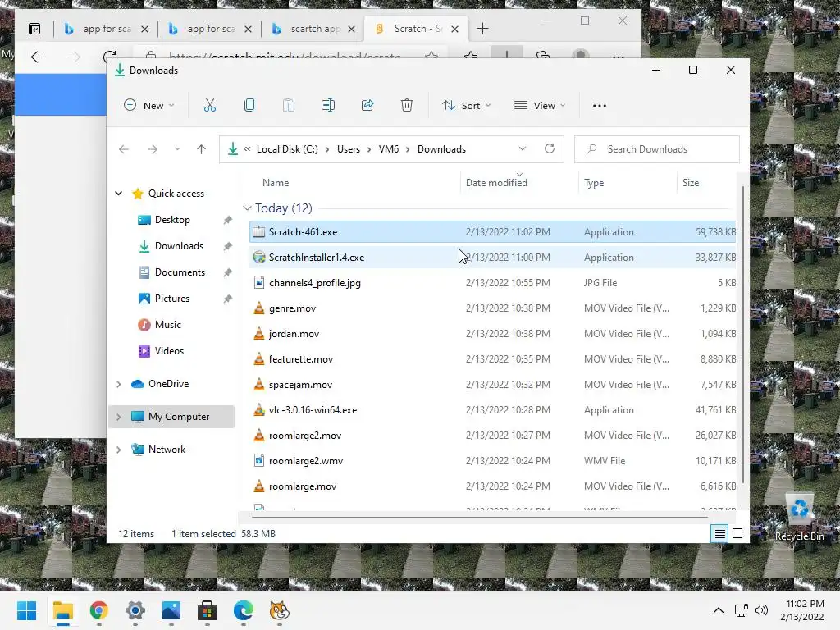Click the horizontal scrollbar of file list
840x630 pixels.
point(479,518)
